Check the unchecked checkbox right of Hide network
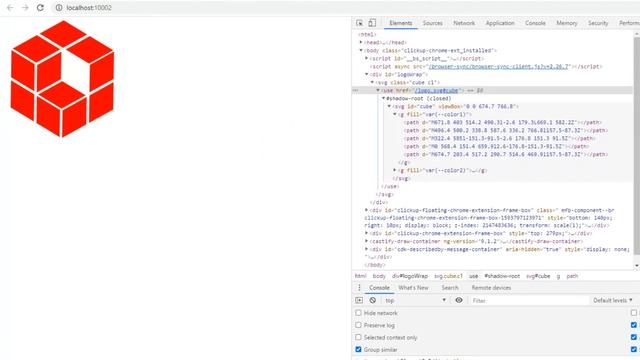 [x=634, y=313]
